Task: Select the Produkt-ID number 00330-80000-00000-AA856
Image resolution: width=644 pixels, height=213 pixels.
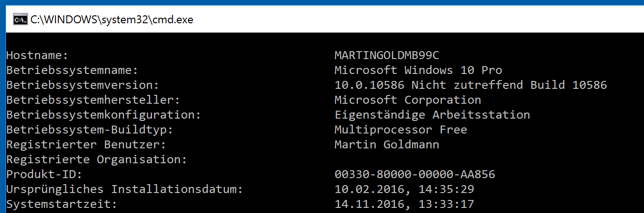Action: click(x=415, y=174)
